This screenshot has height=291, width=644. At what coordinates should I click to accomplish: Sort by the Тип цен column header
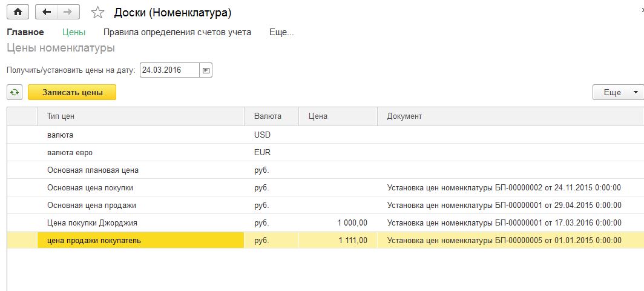[x=61, y=116]
